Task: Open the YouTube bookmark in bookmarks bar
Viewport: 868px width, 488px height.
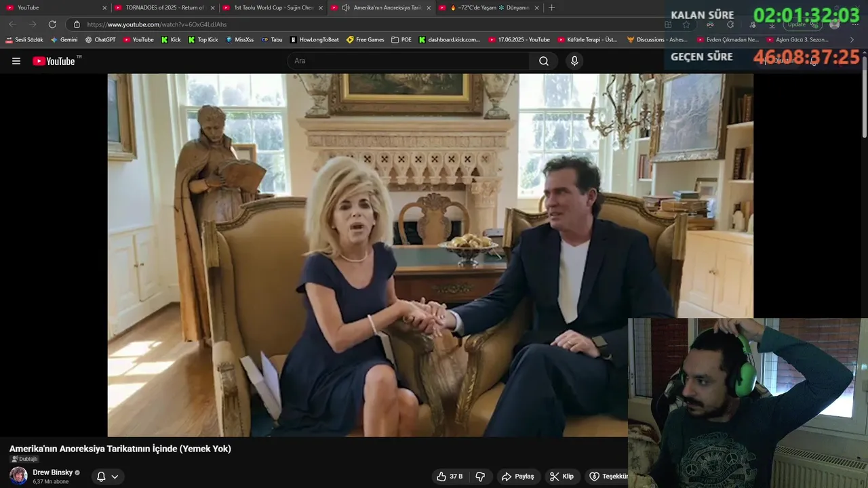Action: pos(138,40)
